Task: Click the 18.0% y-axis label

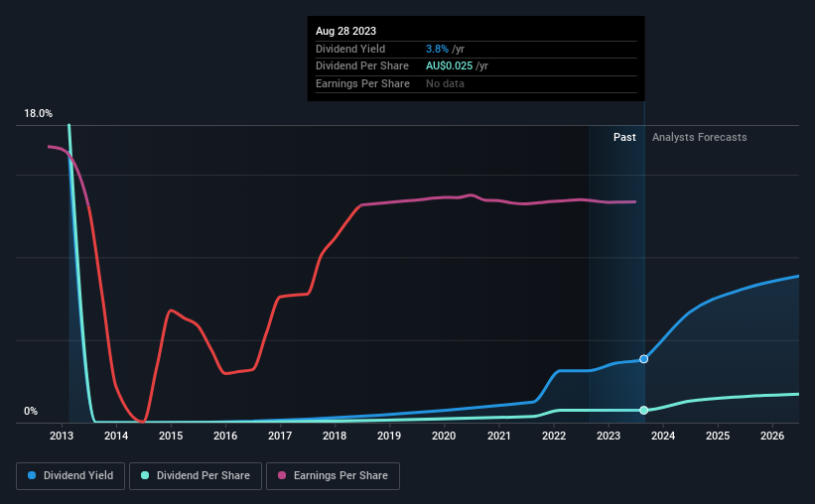Action: [x=38, y=114]
